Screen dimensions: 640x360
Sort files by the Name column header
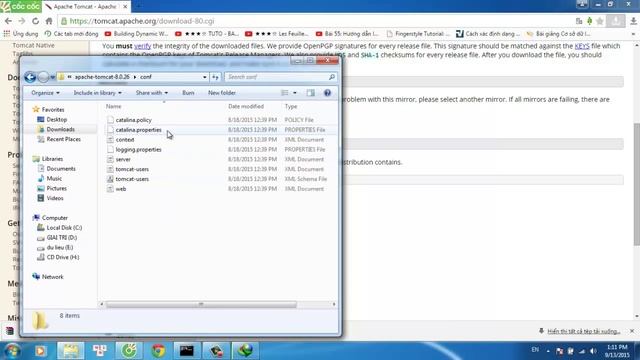tap(113, 106)
